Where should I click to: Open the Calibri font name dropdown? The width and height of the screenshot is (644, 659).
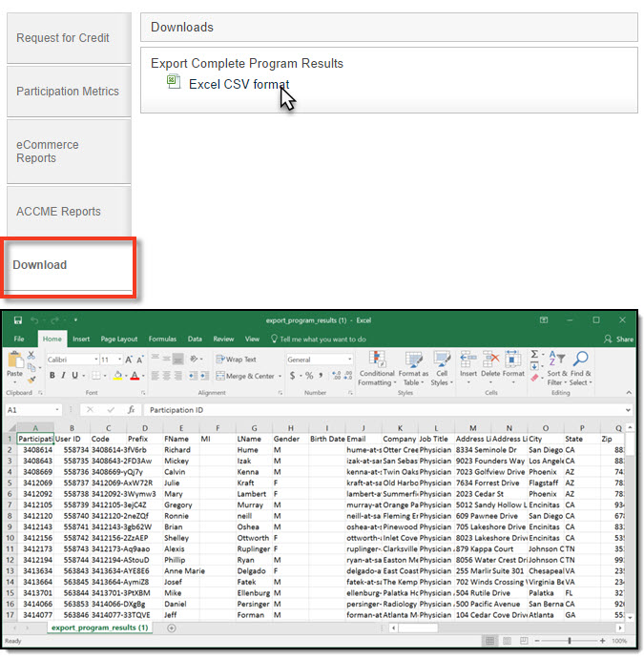[x=96, y=360]
